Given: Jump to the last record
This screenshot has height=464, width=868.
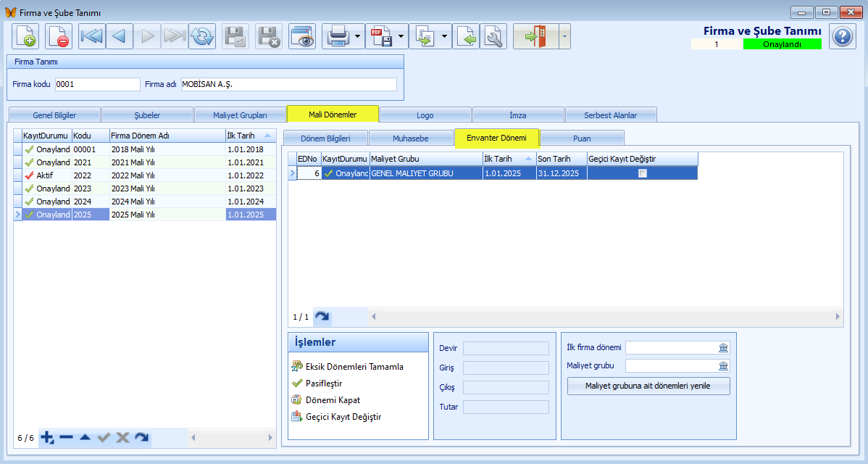Looking at the screenshot, I should 175,36.
